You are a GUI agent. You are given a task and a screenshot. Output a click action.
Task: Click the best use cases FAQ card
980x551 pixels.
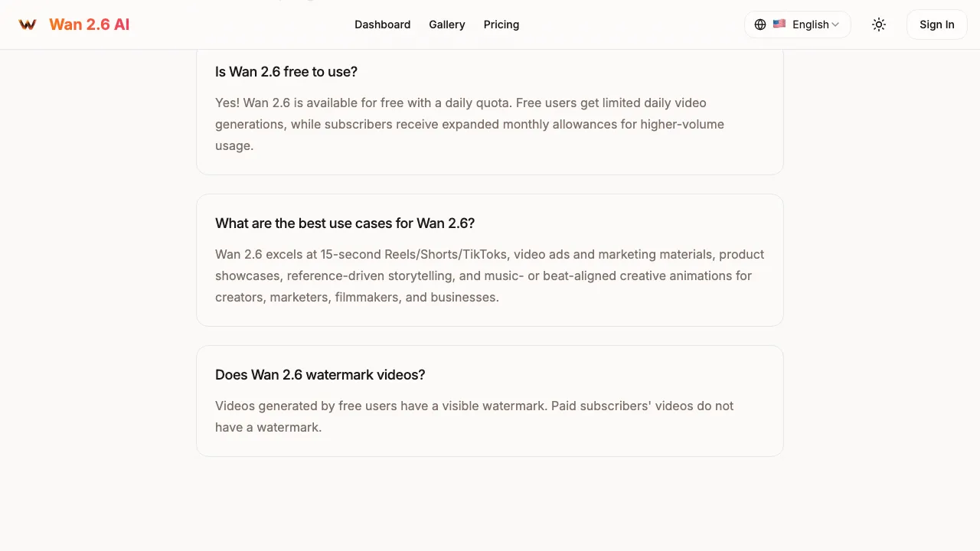[x=490, y=260]
